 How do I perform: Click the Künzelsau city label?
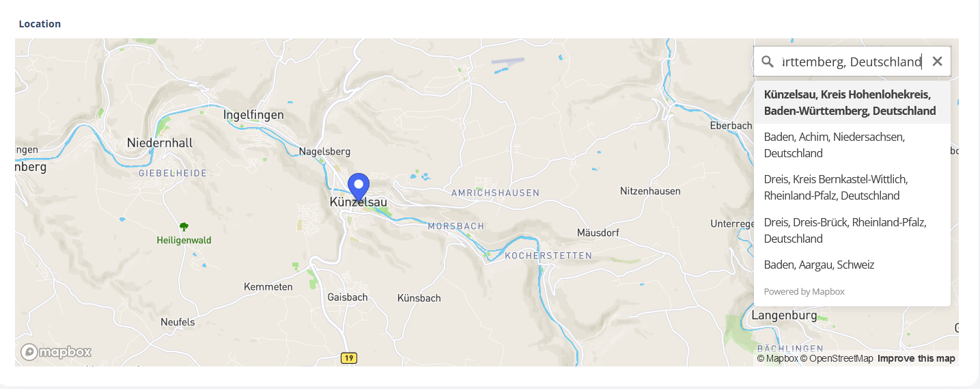click(358, 202)
